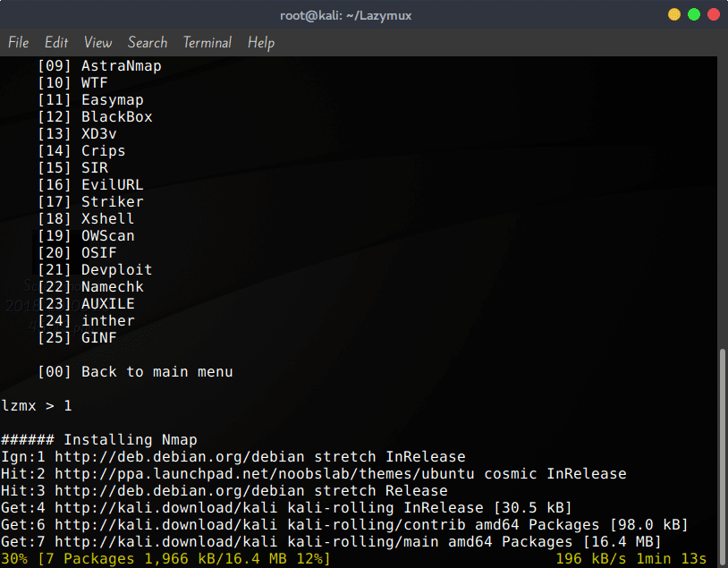Open the Search menu
The height and width of the screenshot is (568, 728).
148,43
